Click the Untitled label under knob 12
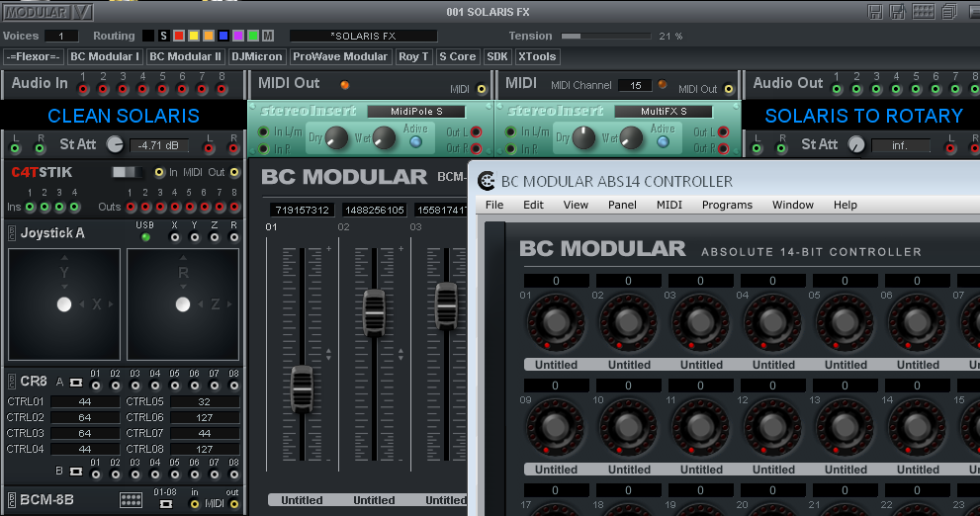This screenshot has width=980, height=516. coord(773,470)
